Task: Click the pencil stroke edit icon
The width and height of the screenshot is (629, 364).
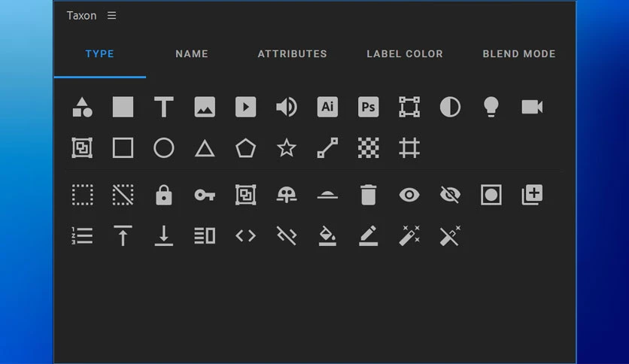Action: point(368,235)
